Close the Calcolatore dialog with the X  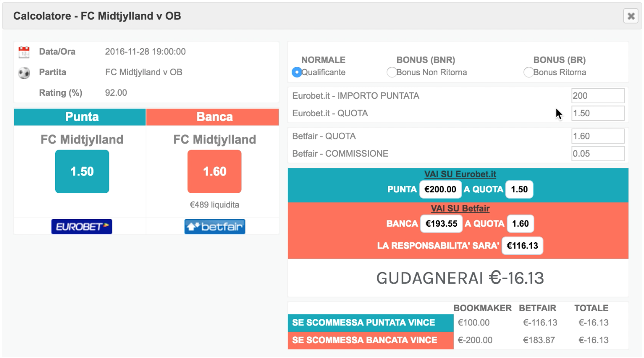point(631,16)
